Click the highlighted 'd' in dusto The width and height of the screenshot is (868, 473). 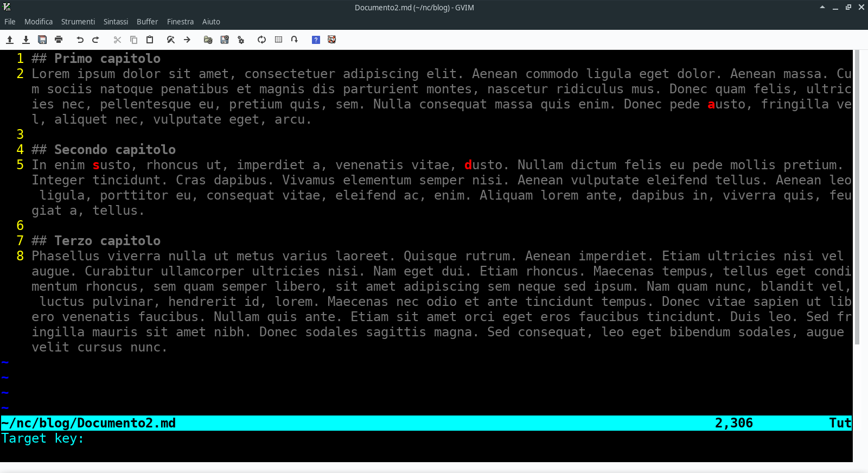click(x=468, y=165)
